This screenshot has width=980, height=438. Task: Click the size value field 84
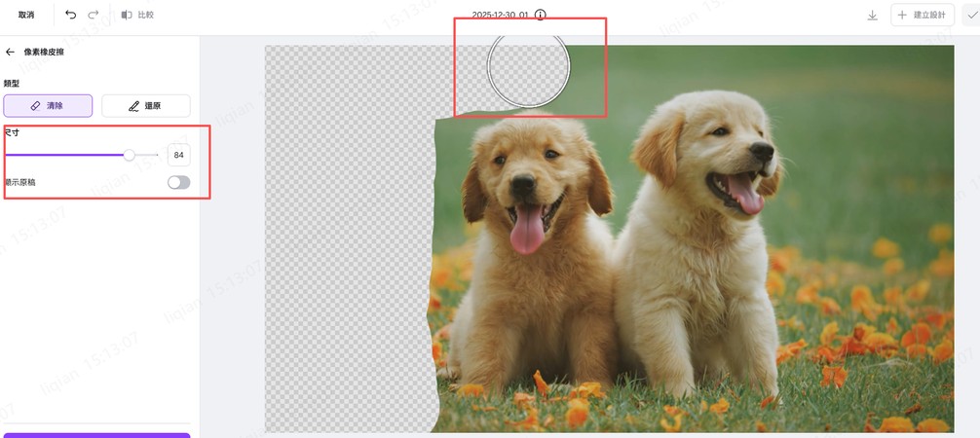tap(178, 155)
